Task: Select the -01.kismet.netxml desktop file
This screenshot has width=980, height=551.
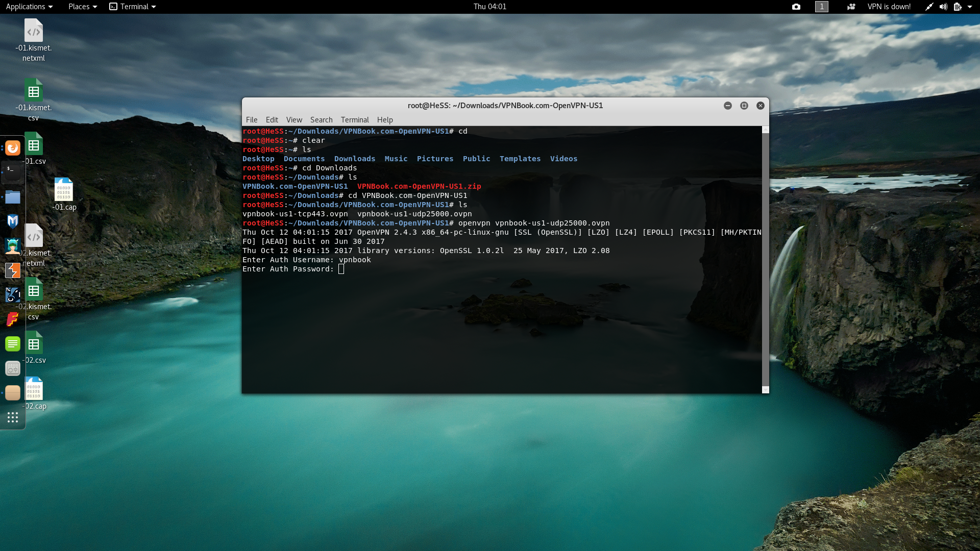Action: 34,41
